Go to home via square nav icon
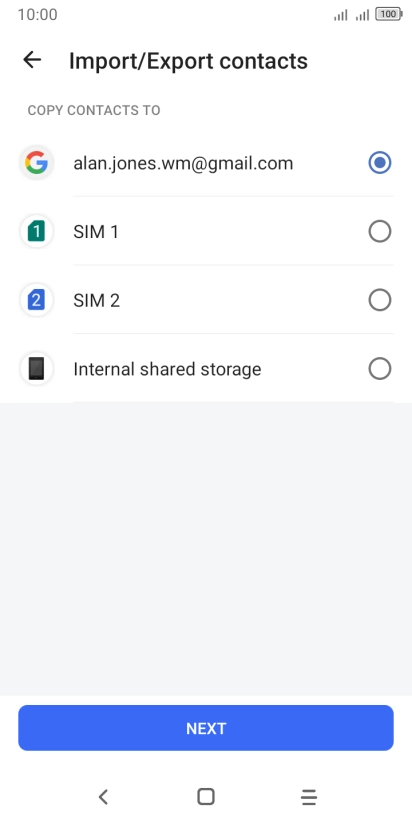 [x=205, y=797]
